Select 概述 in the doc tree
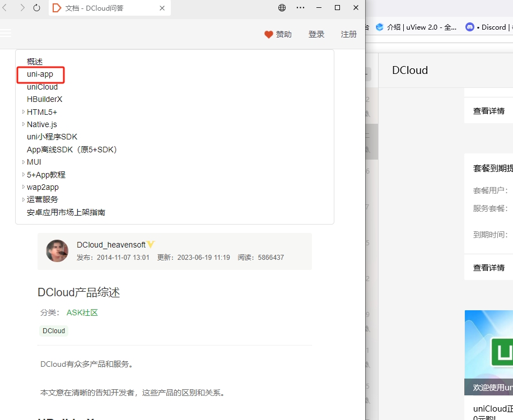The height and width of the screenshot is (420, 513). coord(35,62)
